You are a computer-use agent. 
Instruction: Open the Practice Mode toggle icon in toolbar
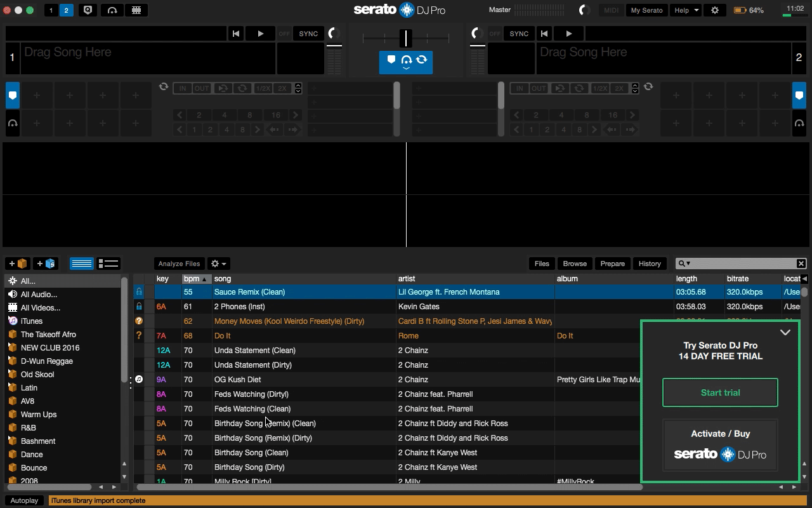(88, 10)
